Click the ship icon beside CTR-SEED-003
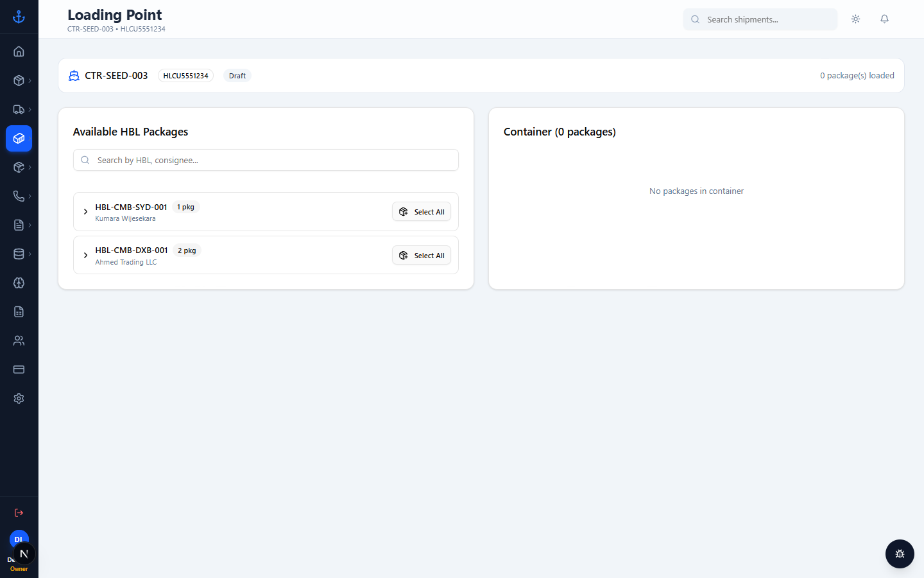The height and width of the screenshot is (578, 924). pyautogui.click(x=74, y=76)
